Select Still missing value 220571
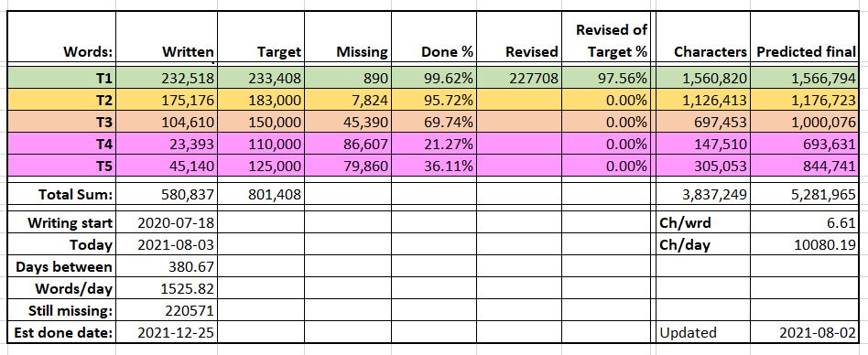868x355 pixels. pyautogui.click(x=166, y=311)
